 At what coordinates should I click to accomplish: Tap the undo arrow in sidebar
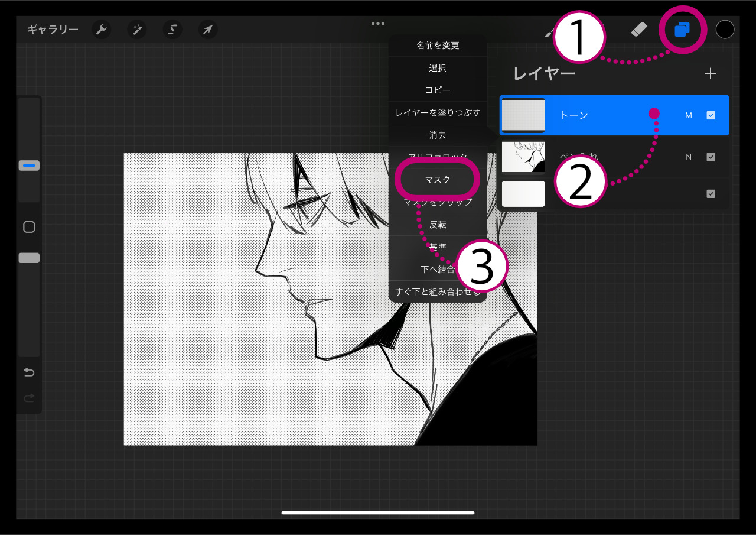29,372
